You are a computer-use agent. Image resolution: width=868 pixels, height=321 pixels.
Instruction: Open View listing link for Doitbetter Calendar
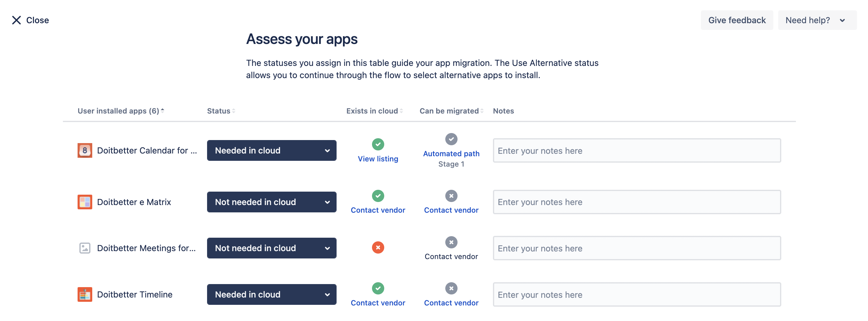tap(378, 159)
